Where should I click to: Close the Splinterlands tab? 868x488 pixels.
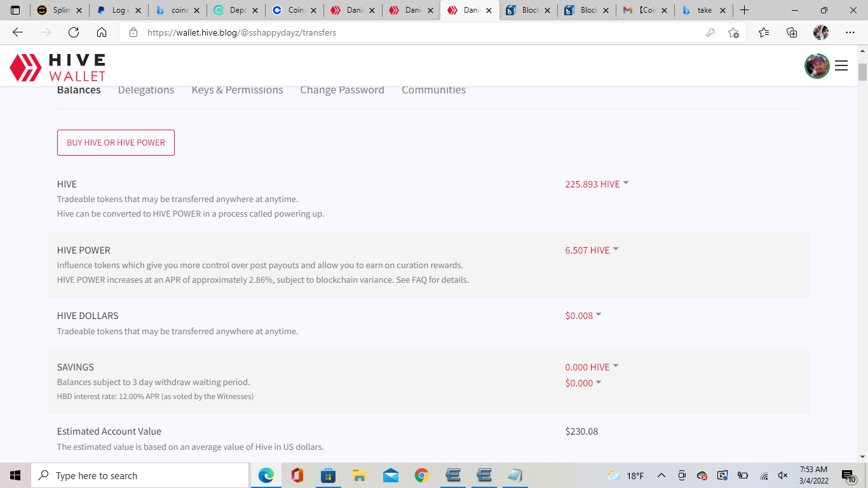pos(79,10)
